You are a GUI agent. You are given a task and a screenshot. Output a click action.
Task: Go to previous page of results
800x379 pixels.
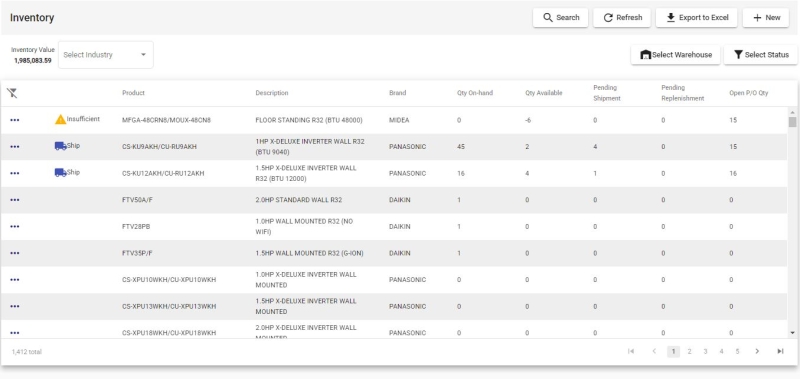coord(654,351)
